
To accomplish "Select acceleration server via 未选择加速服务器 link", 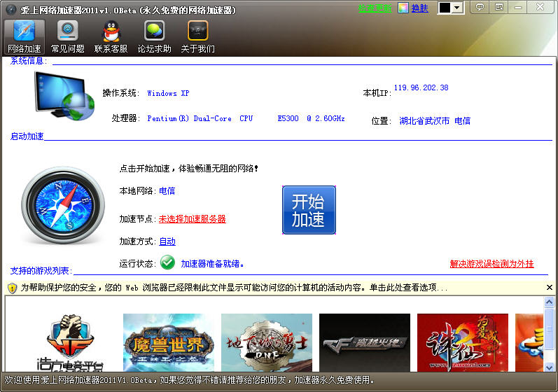I will (x=192, y=219).
